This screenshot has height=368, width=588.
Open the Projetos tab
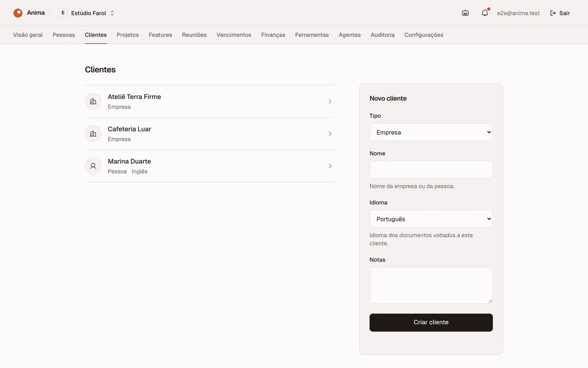128,35
